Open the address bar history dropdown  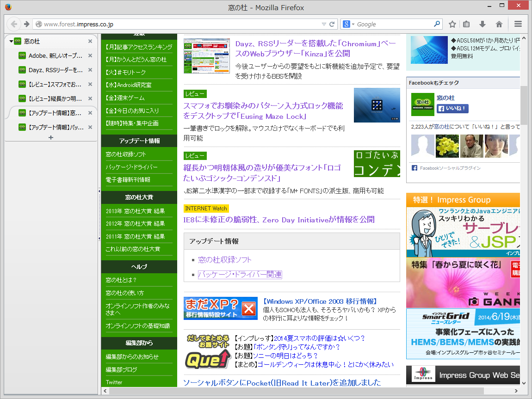(325, 24)
